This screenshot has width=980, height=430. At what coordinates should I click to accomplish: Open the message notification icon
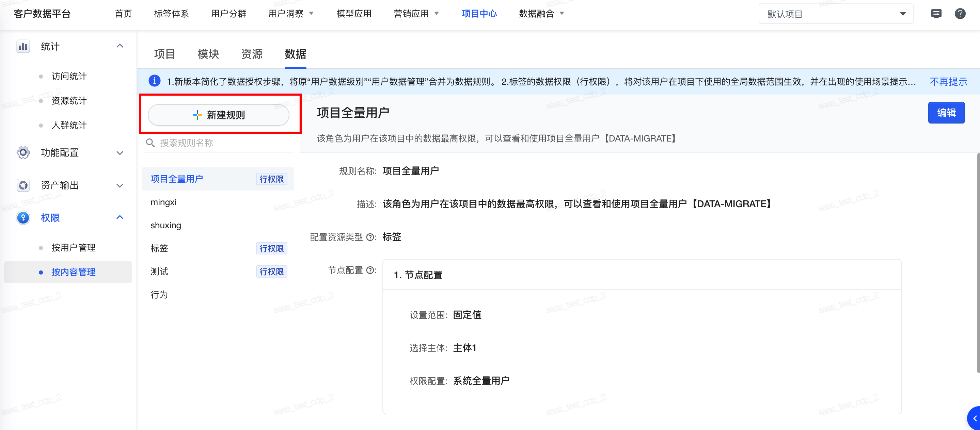click(936, 14)
